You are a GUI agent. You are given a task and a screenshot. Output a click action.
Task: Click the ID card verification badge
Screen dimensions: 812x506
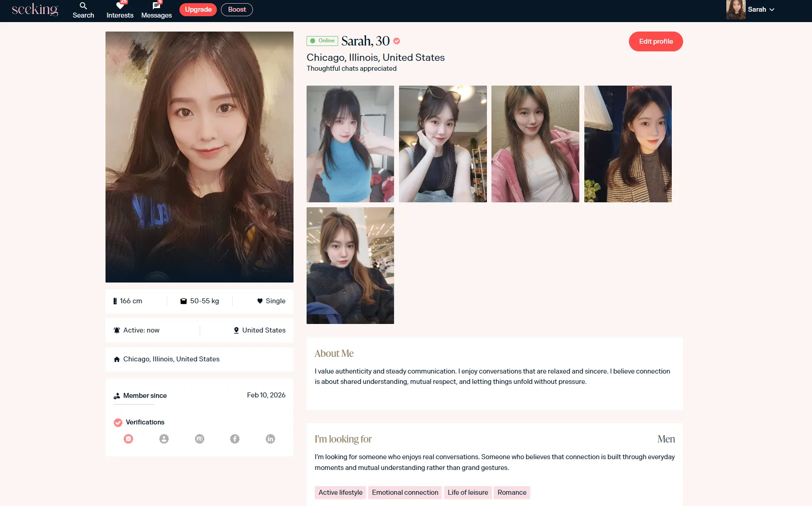[199, 439]
